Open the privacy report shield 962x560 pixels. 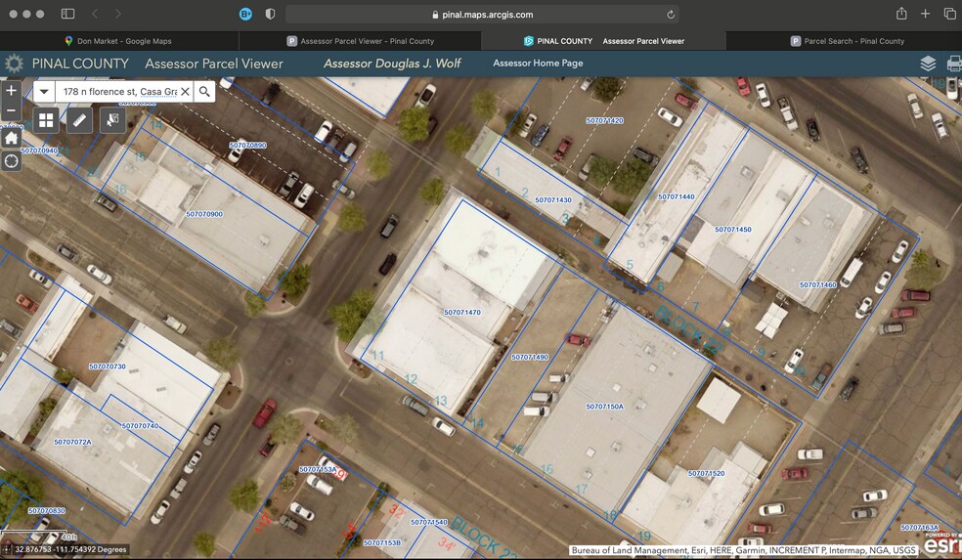[270, 14]
